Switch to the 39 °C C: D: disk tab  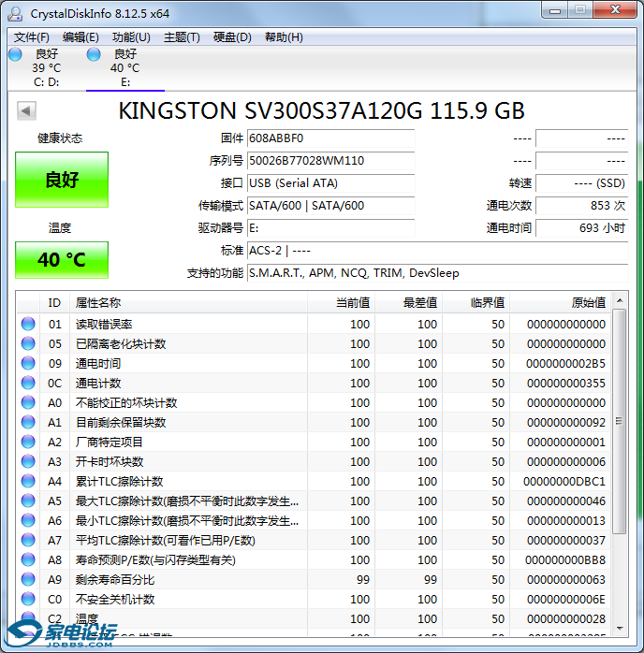click(x=47, y=68)
